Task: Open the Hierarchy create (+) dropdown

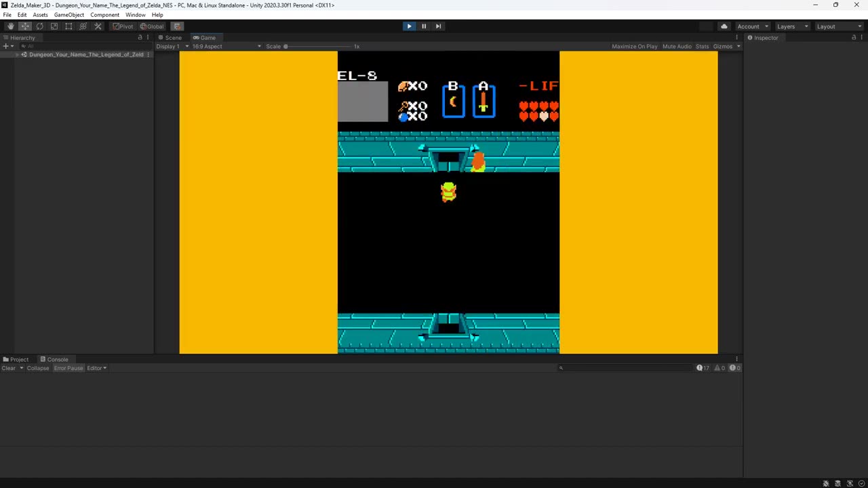Action: coord(7,46)
